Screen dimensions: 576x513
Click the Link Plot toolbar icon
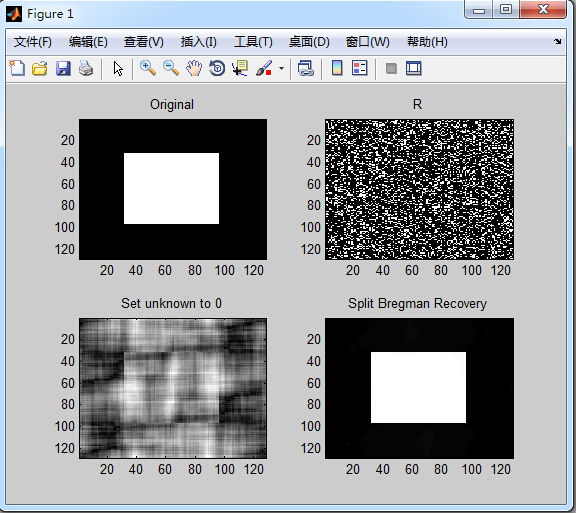[x=306, y=68]
